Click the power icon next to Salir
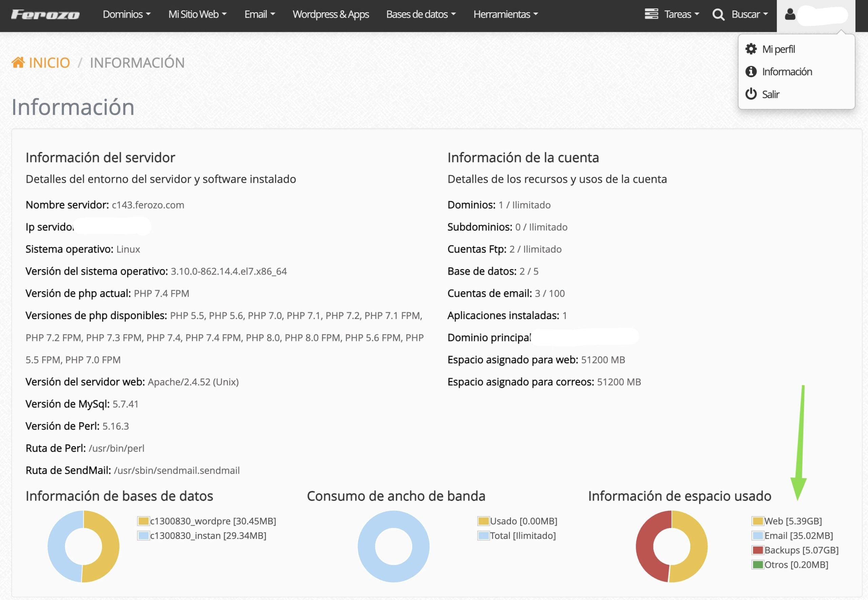The width and height of the screenshot is (868, 600). (751, 94)
